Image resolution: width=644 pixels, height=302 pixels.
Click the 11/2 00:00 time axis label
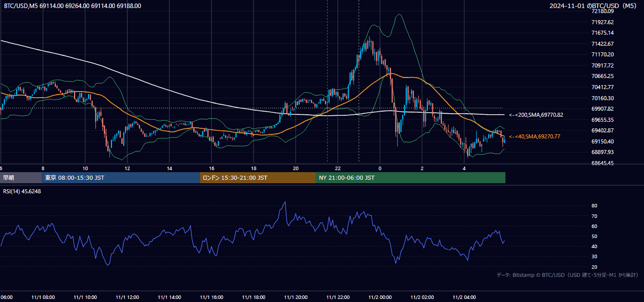tap(380, 297)
